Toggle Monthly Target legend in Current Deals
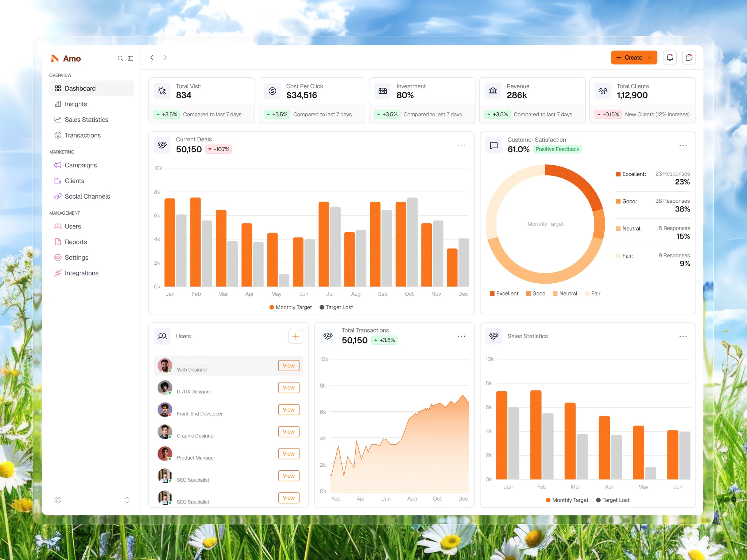 tap(291, 307)
